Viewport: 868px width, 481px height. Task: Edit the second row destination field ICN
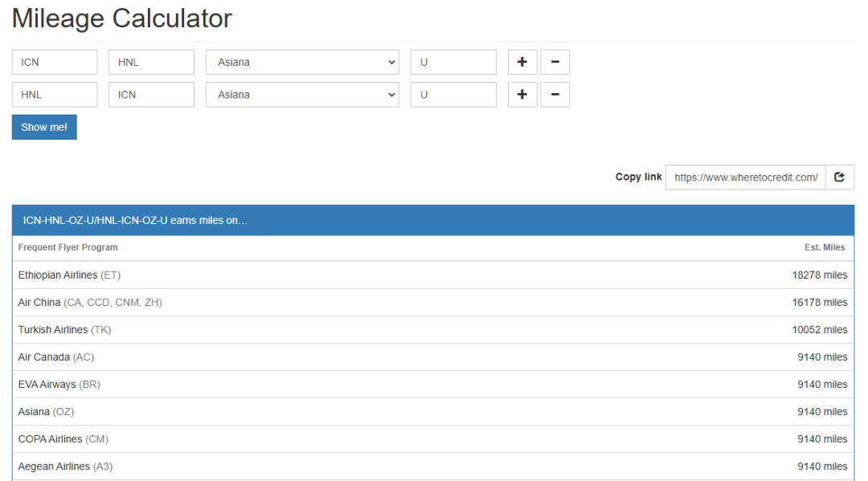pyautogui.click(x=152, y=95)
